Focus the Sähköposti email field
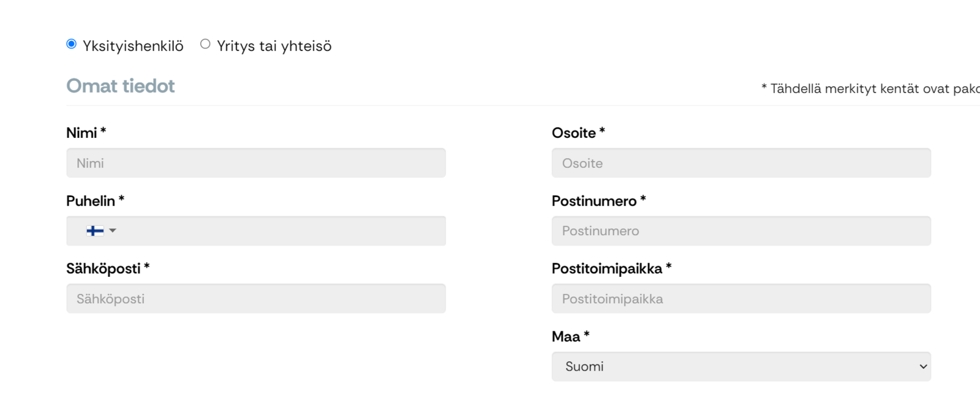The image size is (980, 403). tap(256, 299)
